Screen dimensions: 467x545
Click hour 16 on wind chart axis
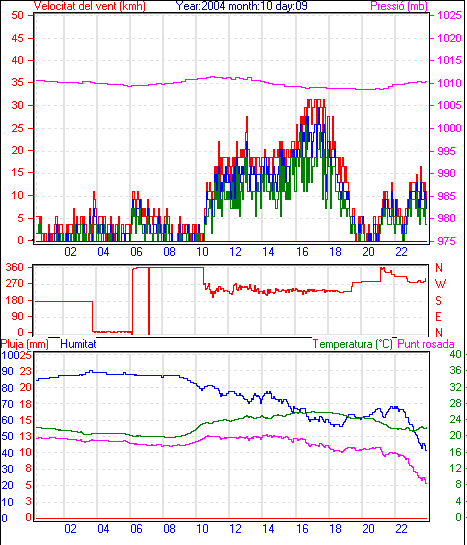pos(302,252)
